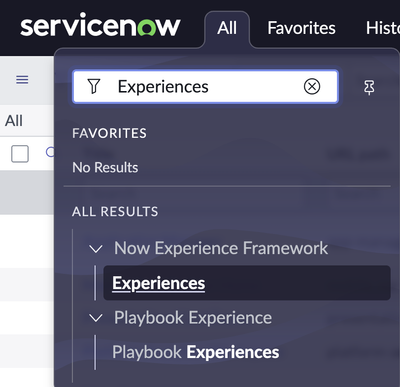This screenshot has height=387, width=400.
Task: Open the Experiences module link
Action: [x=247, y=283]
